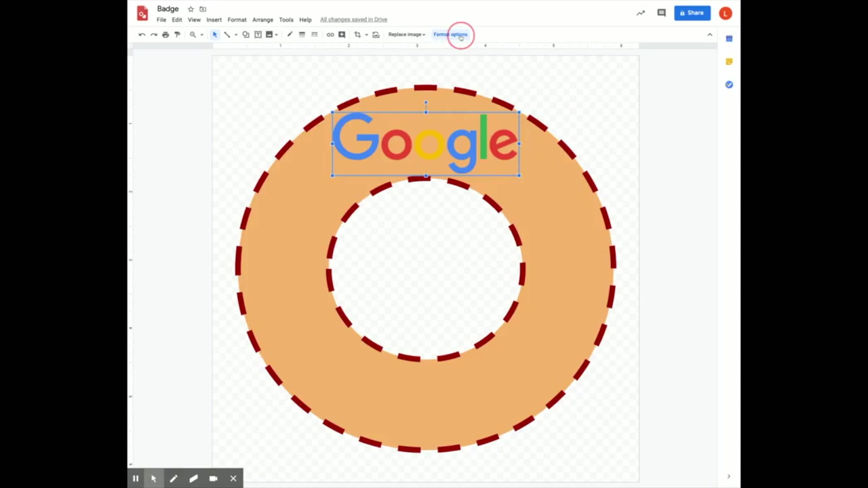Screen dimensions: 868x488
Task: Open the highlighter color tool at bottom
Action: pyautogui.click(x=193, y=479)
